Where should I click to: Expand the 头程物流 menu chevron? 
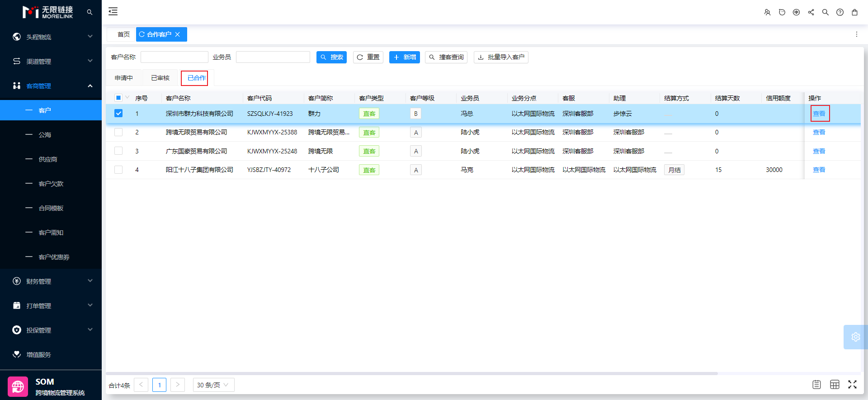pyautogui.click(x=90, y=37)
